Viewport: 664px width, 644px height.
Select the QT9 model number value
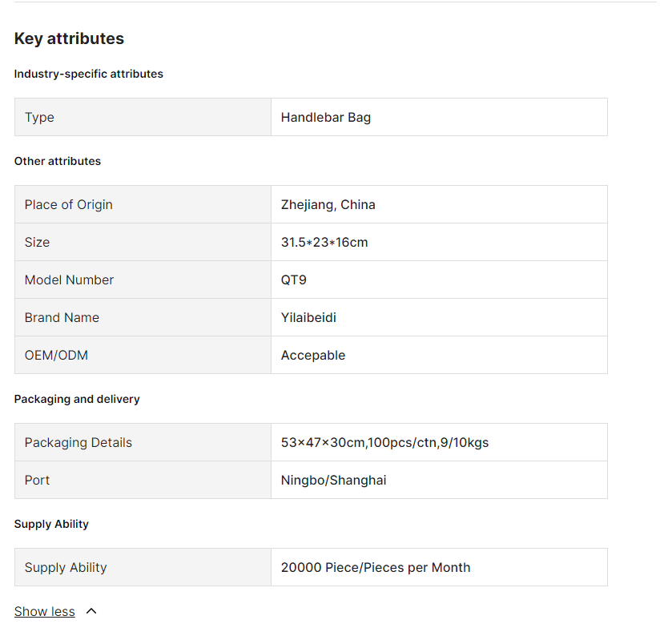coord(293,280)
